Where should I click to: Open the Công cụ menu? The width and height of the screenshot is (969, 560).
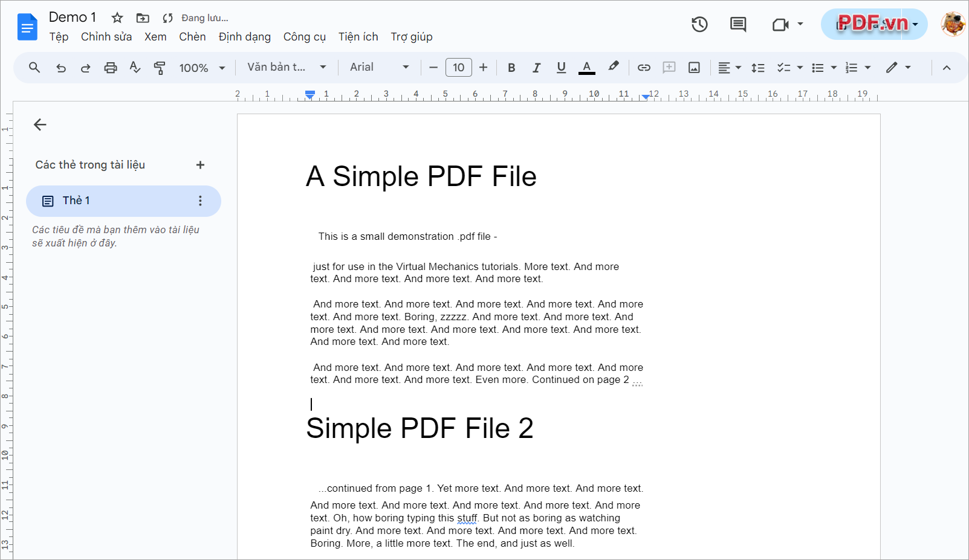pyautogui.click(x=305, y=37)
